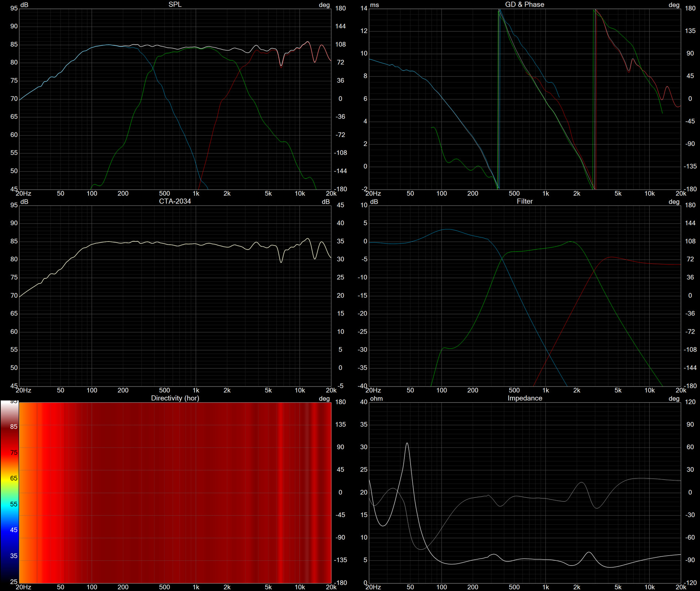Click the GD & Phase chart title
This screenshot has width=700, height=591.
(x=524, y=4)
